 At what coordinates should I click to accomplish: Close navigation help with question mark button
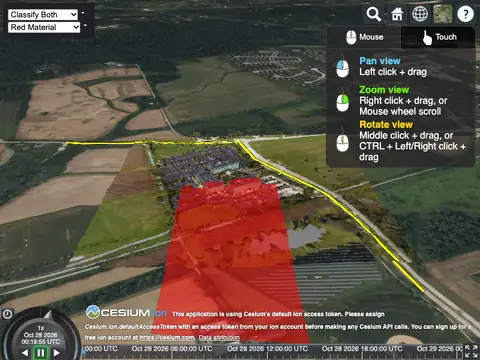[466, 14]
